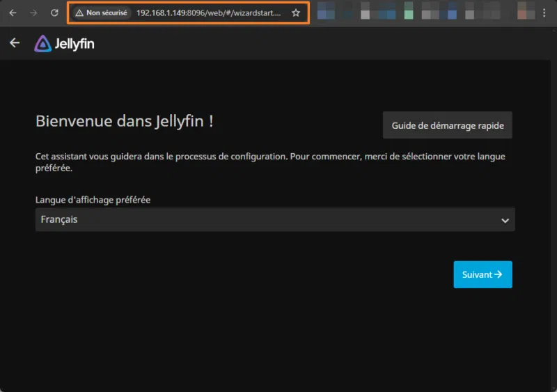Click the 'Bienvenue dans Jellyfin !' heading

(x=124, y=121)
